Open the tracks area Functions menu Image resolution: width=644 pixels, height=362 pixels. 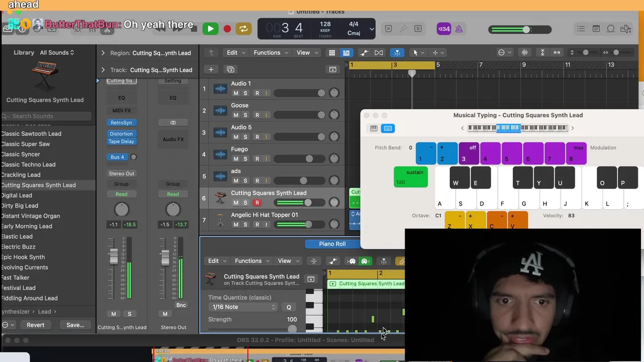[x=270, y=52]
